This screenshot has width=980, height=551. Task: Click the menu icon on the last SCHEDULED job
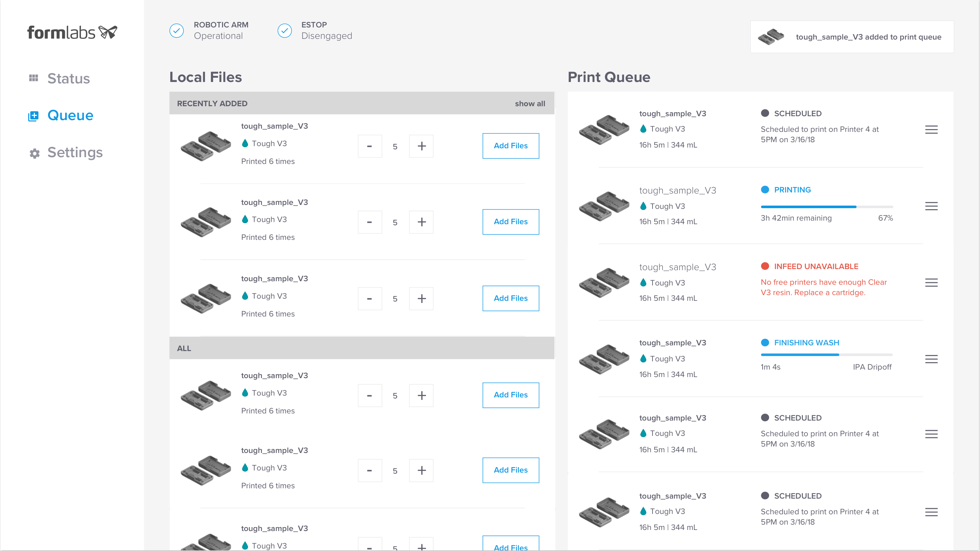click(x=931, y=512)
